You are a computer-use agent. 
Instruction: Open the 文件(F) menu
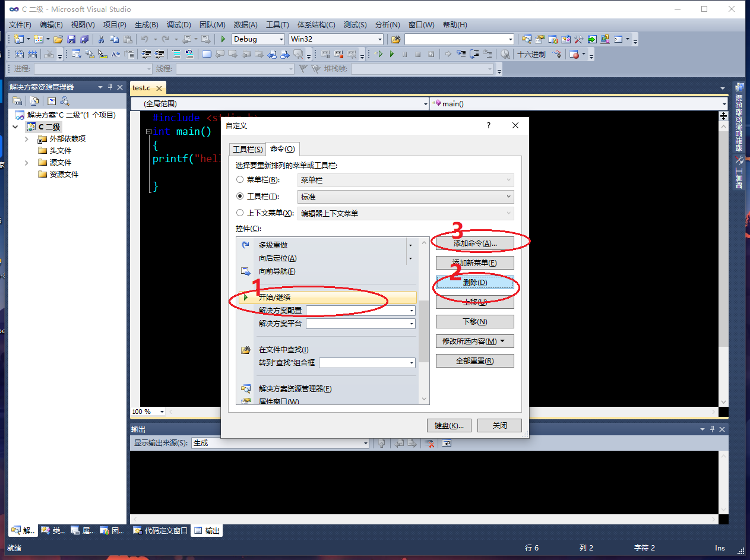(x=21, y=24)
